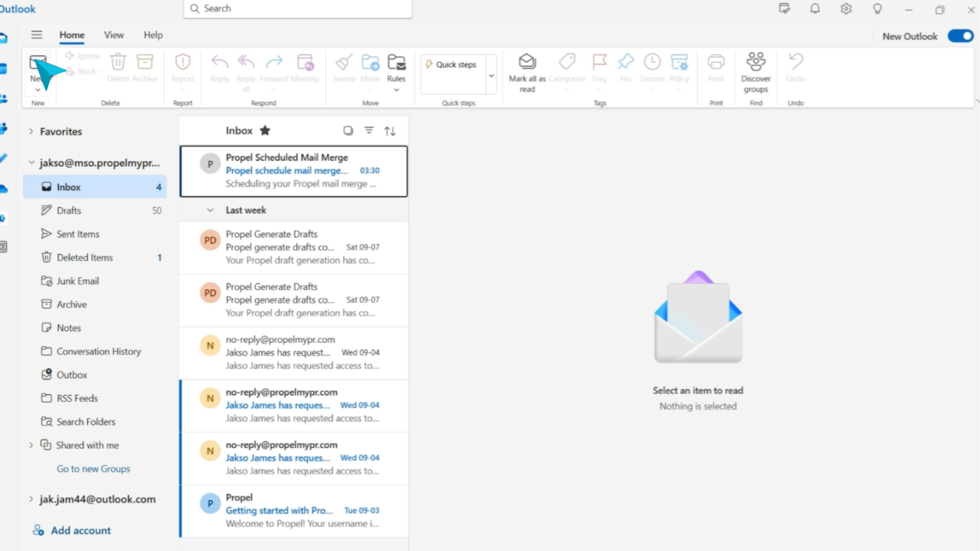Click the Move to folder icon
980x551 pixels.
(x=371, y=62)
